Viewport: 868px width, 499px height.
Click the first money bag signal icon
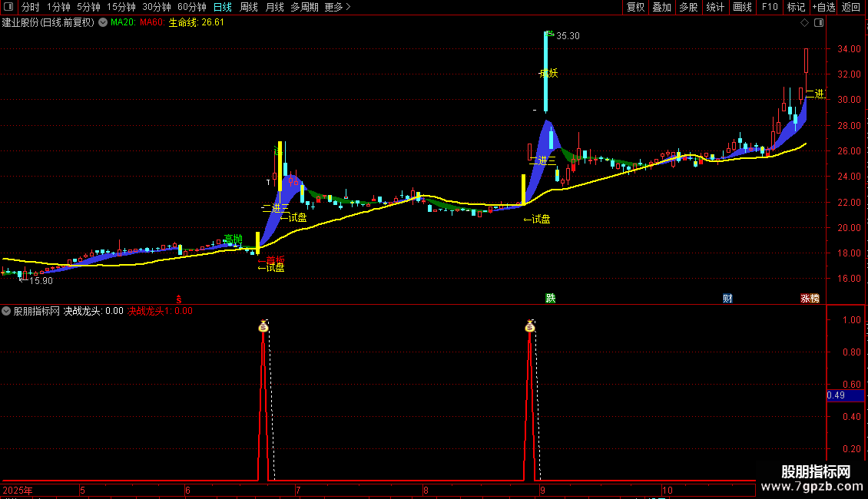263,326
